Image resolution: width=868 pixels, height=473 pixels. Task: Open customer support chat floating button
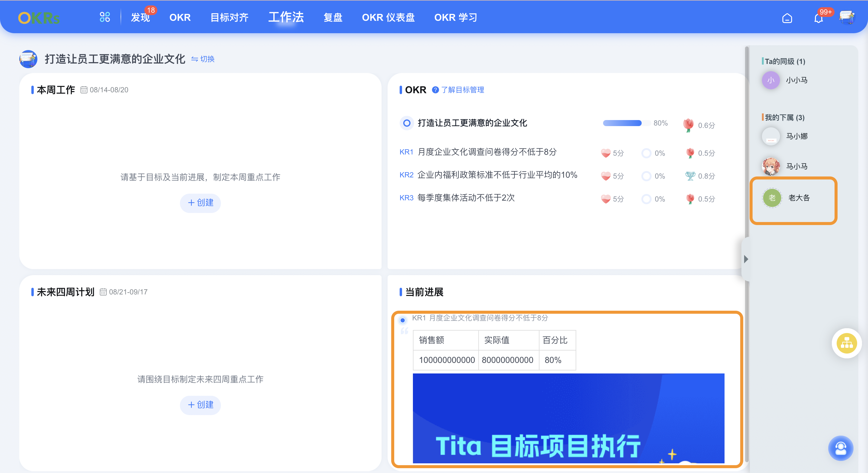tap(841, 448)
